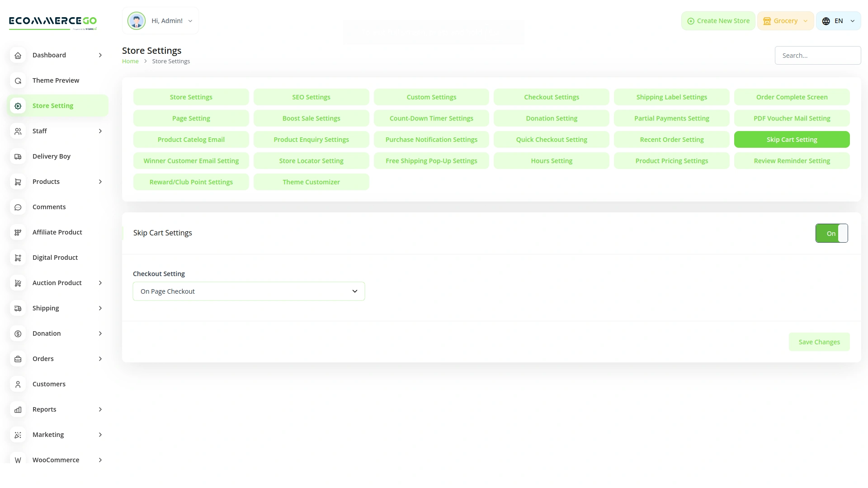
Task: Switch to the SEO Settings tab
Action: click(311, 97)
